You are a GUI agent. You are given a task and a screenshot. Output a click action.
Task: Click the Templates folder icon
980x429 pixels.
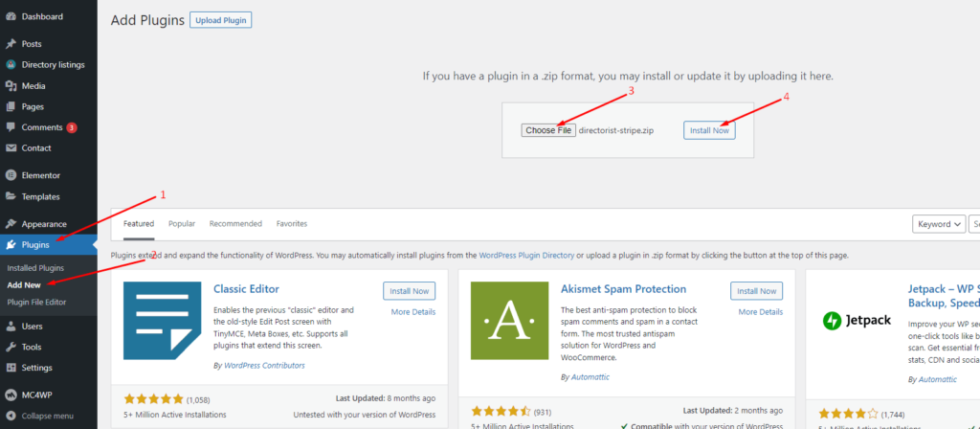click(x=11, y=196)
